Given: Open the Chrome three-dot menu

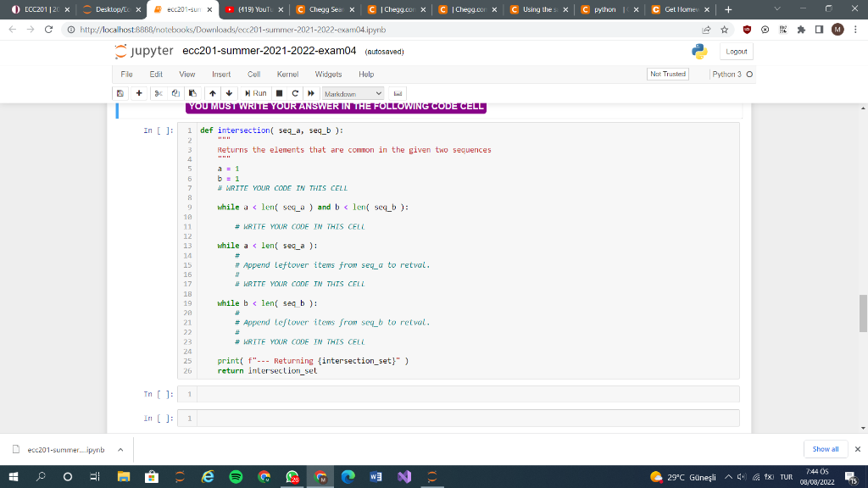Looking at the screenshot, I should tap(855, 30).
